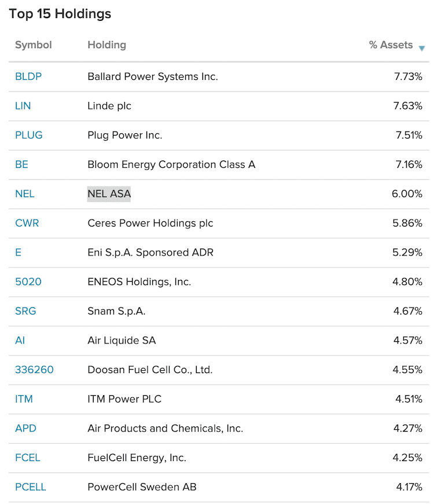
Task: Select the highlighted NEL ASA text
Action: point(109,193)
